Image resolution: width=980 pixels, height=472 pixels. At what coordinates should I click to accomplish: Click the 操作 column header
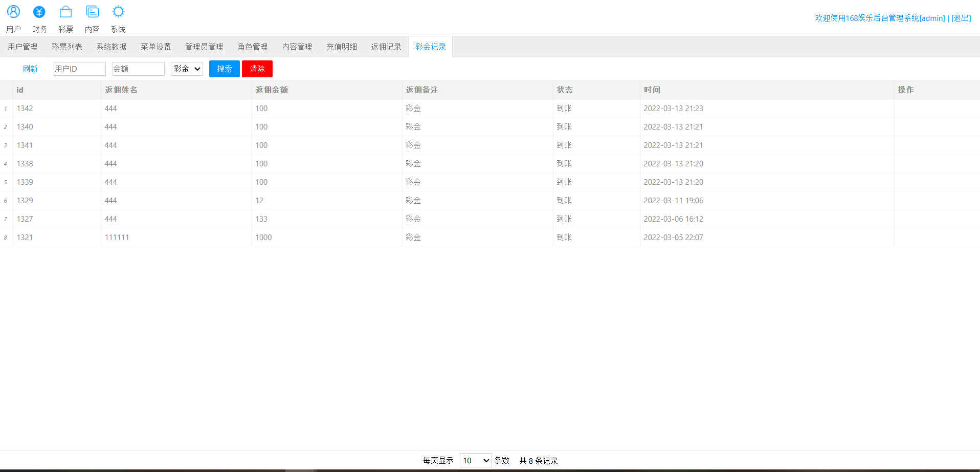(937, 90)
